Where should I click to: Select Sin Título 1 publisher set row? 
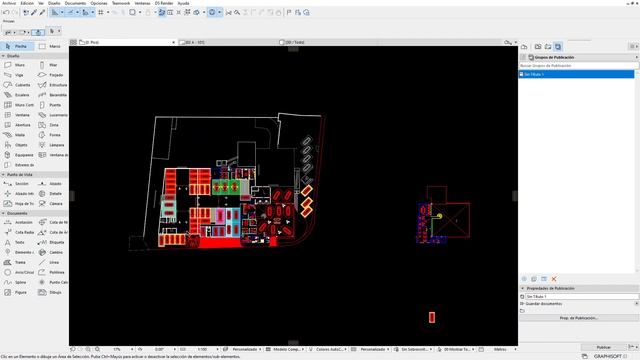tap(577, 74)
